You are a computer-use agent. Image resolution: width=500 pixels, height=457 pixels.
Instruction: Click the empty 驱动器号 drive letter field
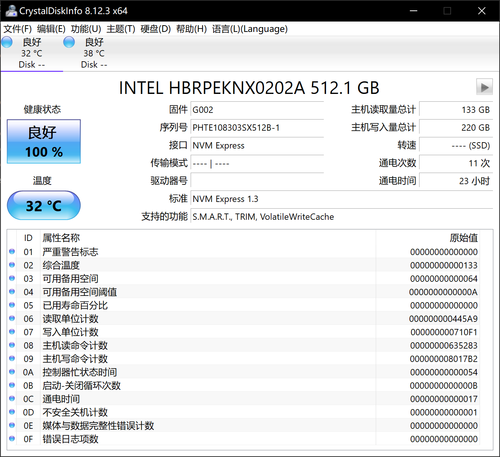tap(257, 181)
